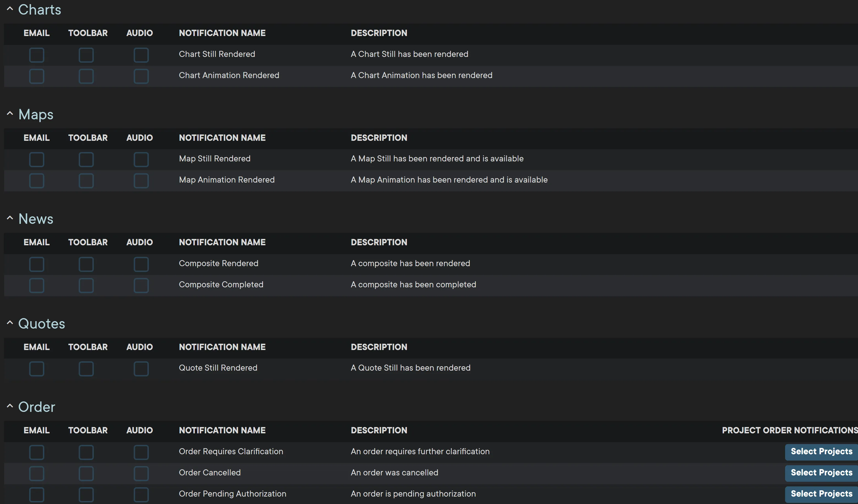Enable email for Order Cancelled
The height and width of the screenshot is (504, 858).
[37, 473]
